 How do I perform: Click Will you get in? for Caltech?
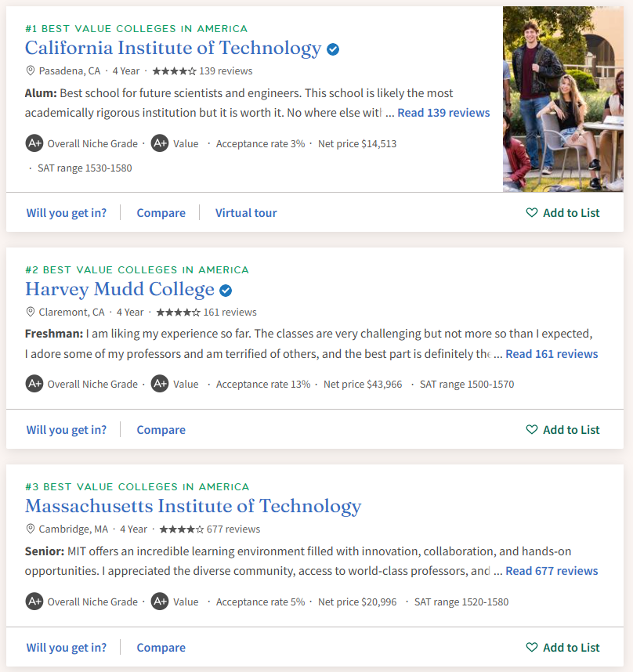click(x=67, y=213)
